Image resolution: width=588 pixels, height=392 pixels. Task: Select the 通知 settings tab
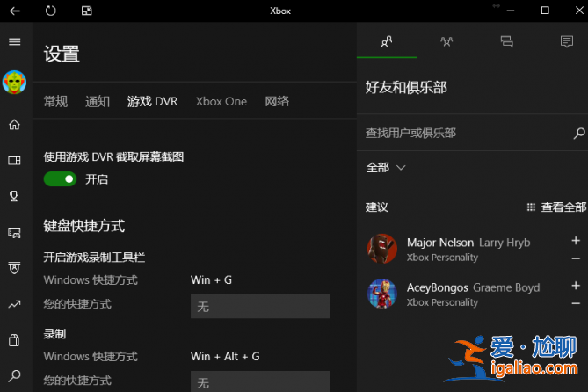tap(98, 101)
